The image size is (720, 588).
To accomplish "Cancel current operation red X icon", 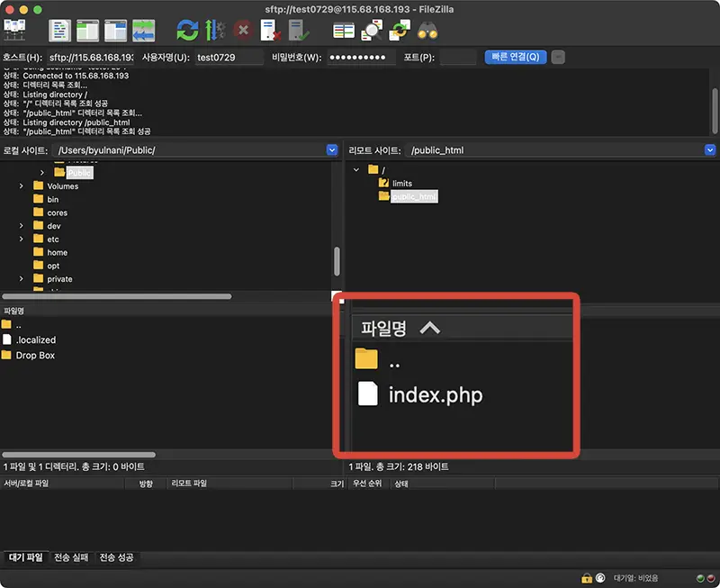I will (x=243, y=31).
